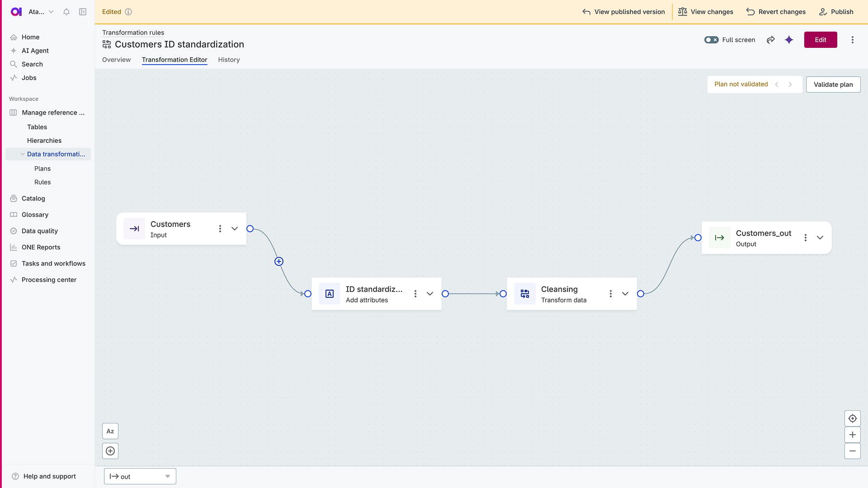Open the out dropdown at the bottom
This screenshot has width=868, height=488.
tap(140, 476)
